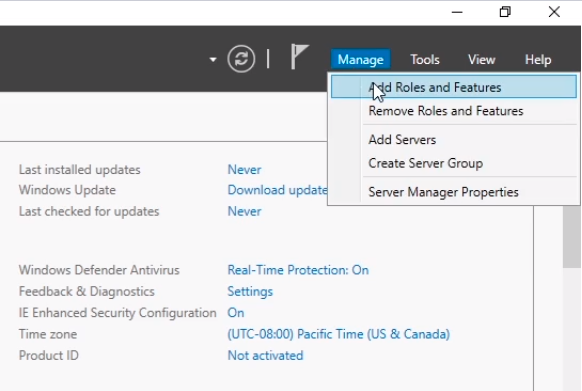
Task: Open the Notifications flag icon
Action: coord(300,56)
